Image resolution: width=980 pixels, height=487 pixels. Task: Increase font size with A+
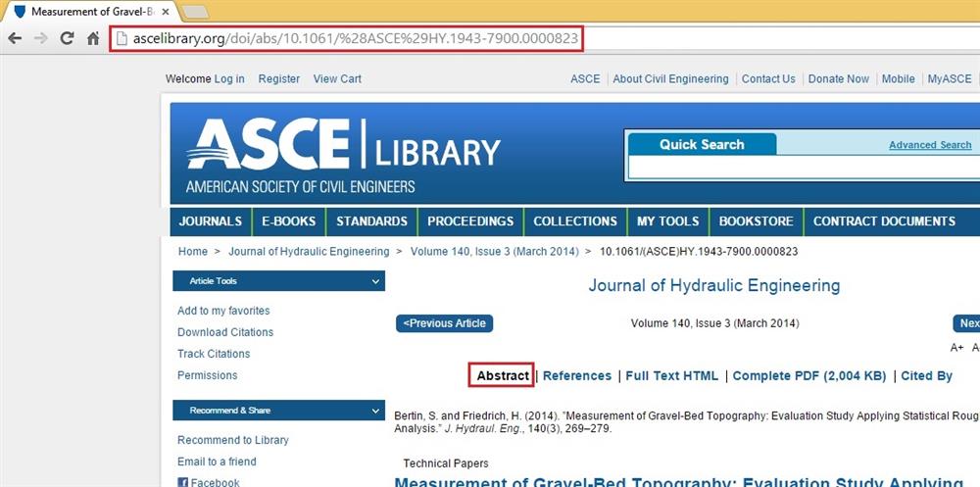[x=956, y=348]
